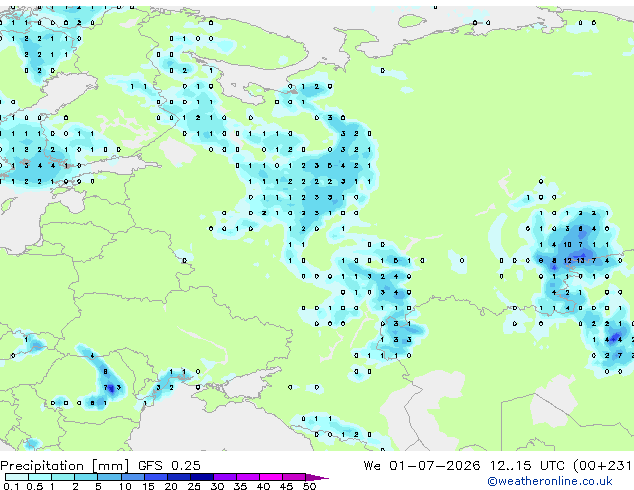The width and height of the screenshot is (634, 490).
Task: Click the 1–2 mm legend swatch
Action: click(x=63, y=477)
